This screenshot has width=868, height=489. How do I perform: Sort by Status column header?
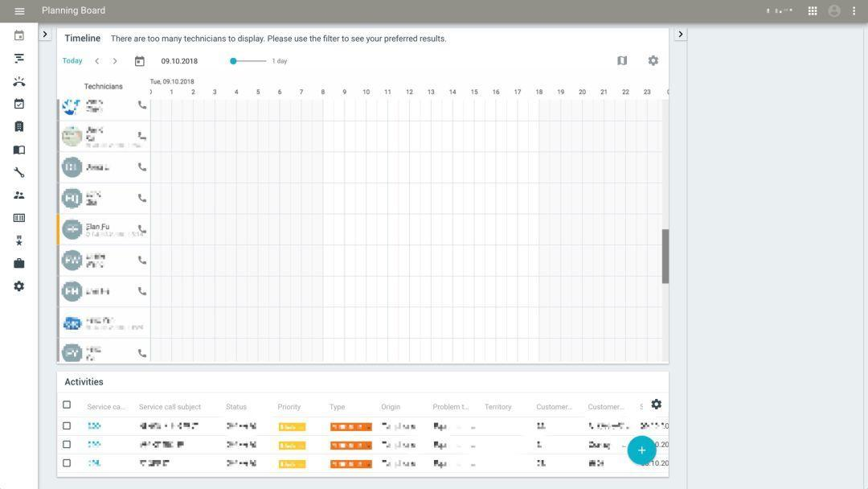[x=235, y=407]
